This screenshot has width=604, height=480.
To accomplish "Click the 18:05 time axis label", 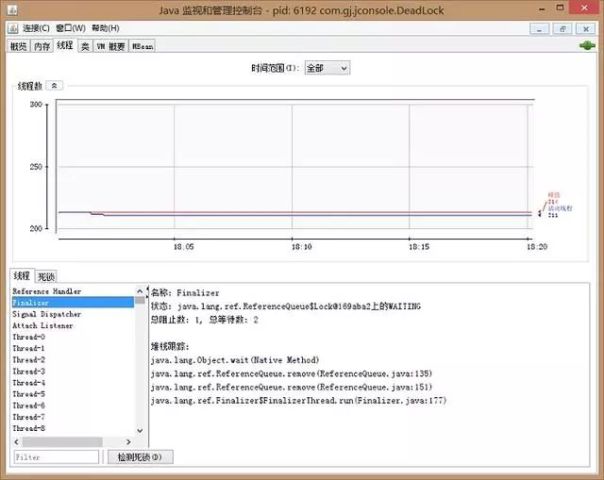I will [x=184, y=247].
